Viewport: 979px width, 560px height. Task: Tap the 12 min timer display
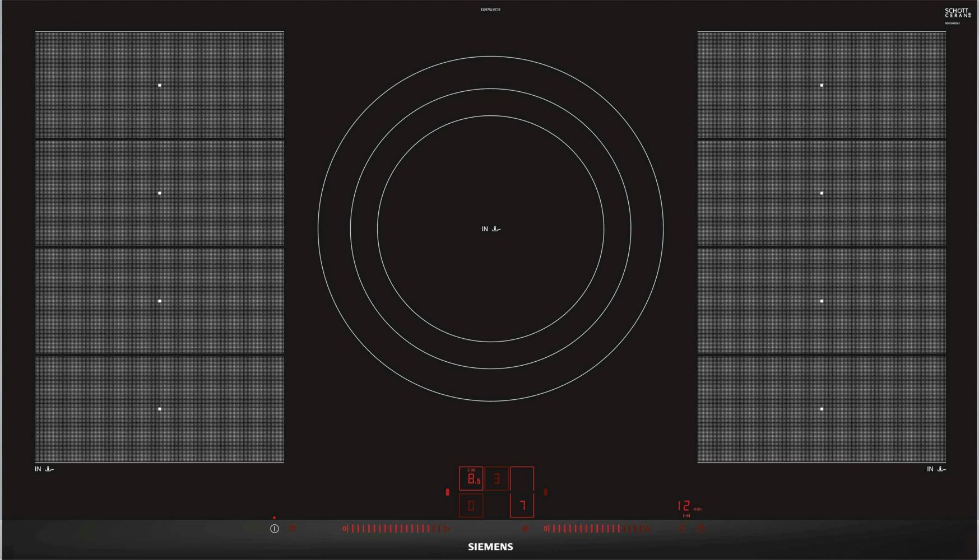pyautogui.click(x=685, y=506)
